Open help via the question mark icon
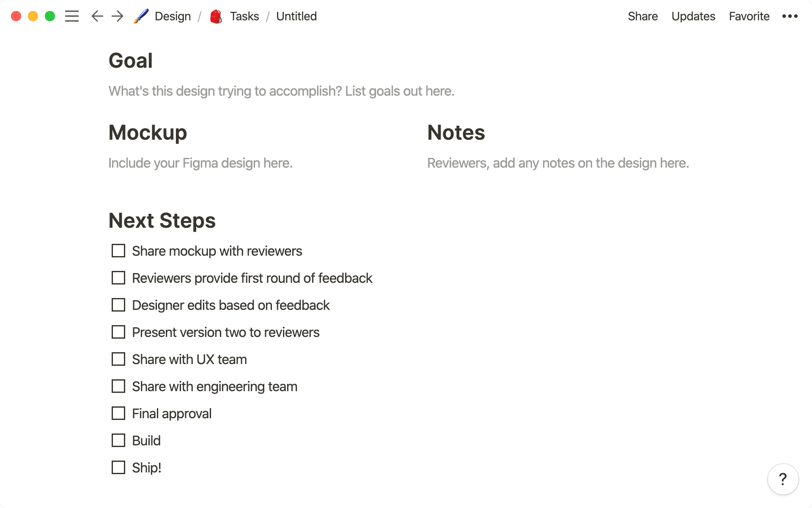 tap(782, 479)
